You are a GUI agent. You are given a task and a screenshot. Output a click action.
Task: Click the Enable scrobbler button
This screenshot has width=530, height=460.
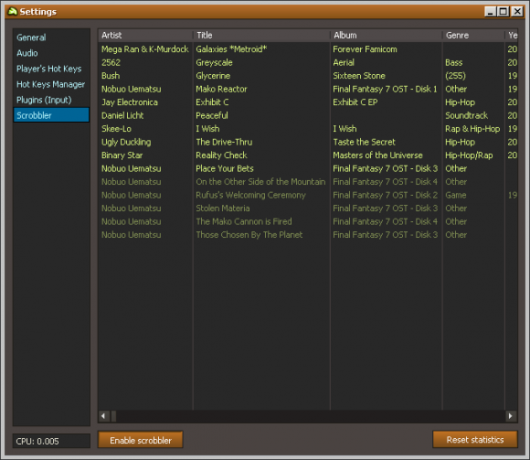tap(141, 440)
